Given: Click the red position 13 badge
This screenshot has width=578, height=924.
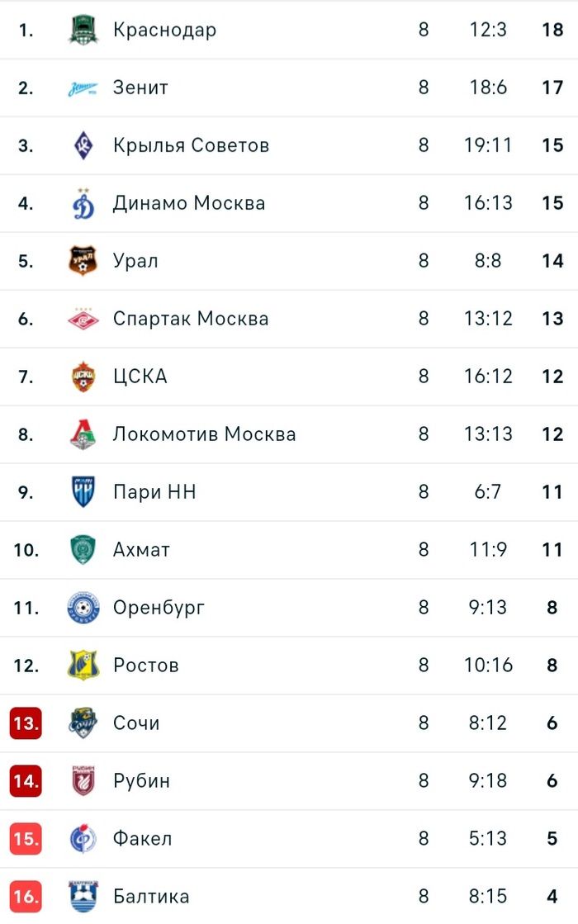Looking at the screenshot, I should (26, 723).
